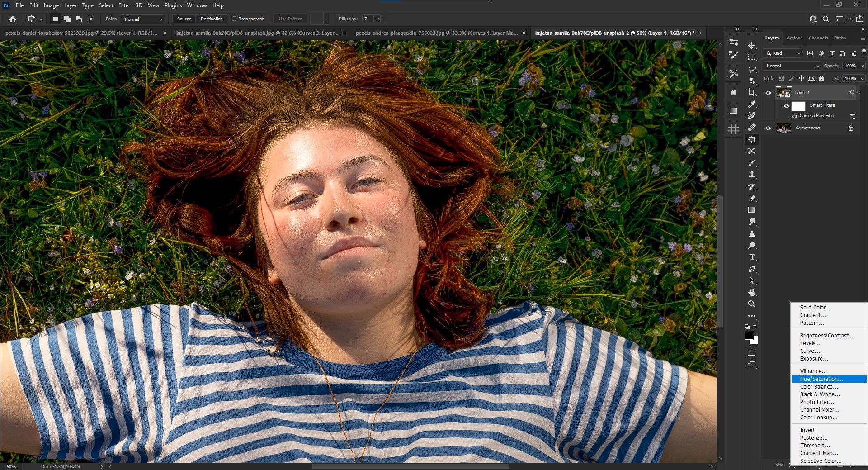
Task: Select the Horizontal Type tool
Action: pos(752,256)
